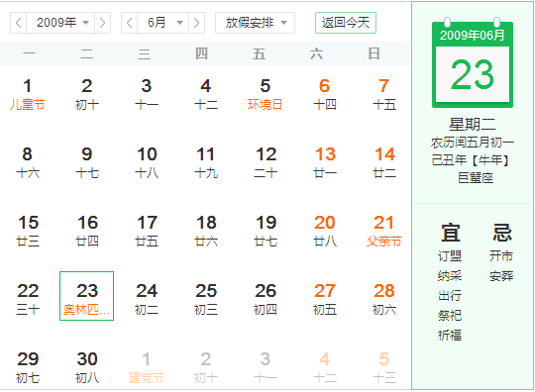Select greyed July 5 十三

click(x=383, y=367)
